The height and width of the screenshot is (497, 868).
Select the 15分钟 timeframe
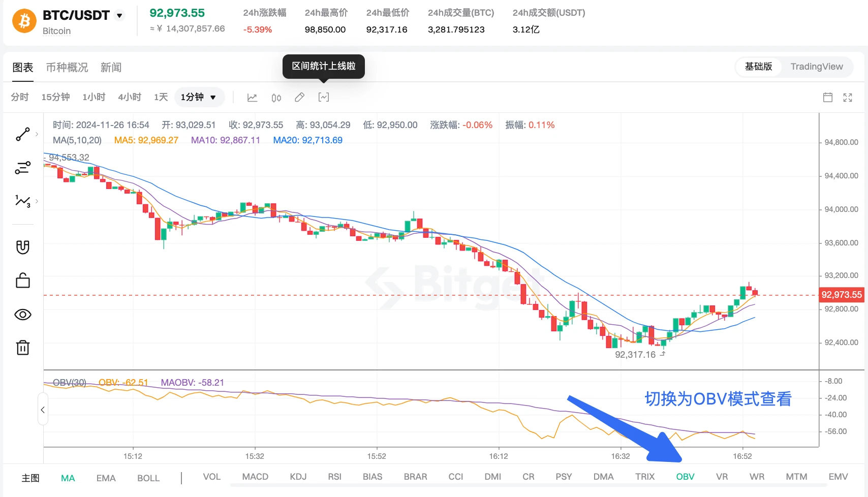pos(55,97)
